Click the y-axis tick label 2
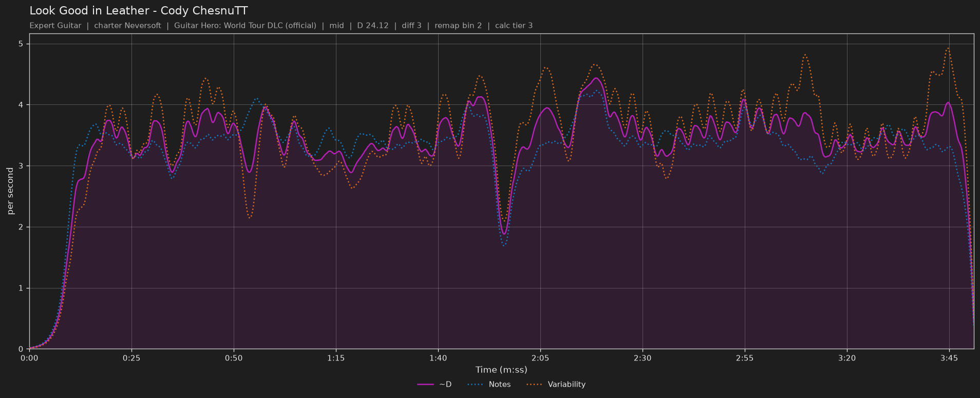This screenshot has width=980, height=398. (21, 227)
